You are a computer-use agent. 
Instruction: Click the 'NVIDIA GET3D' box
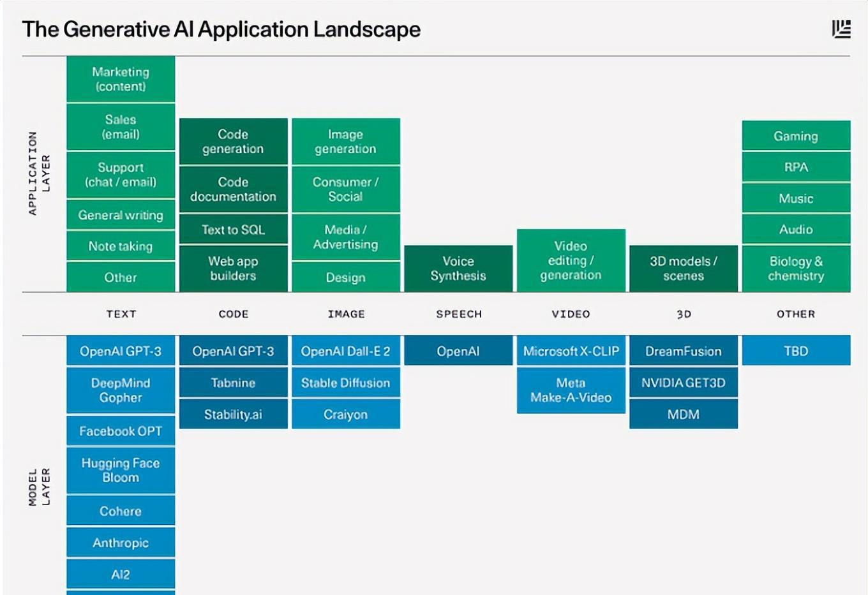684,383
